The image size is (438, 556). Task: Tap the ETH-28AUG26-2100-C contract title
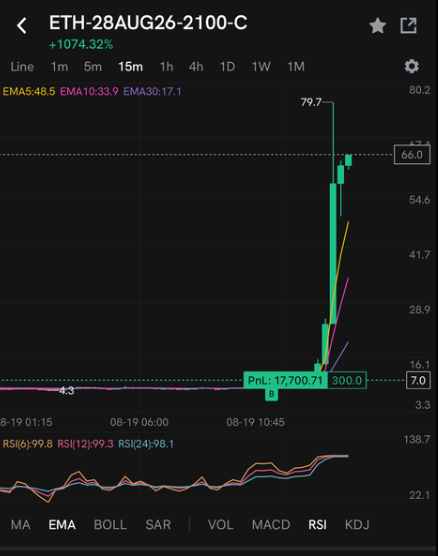[x=148, y=23]
